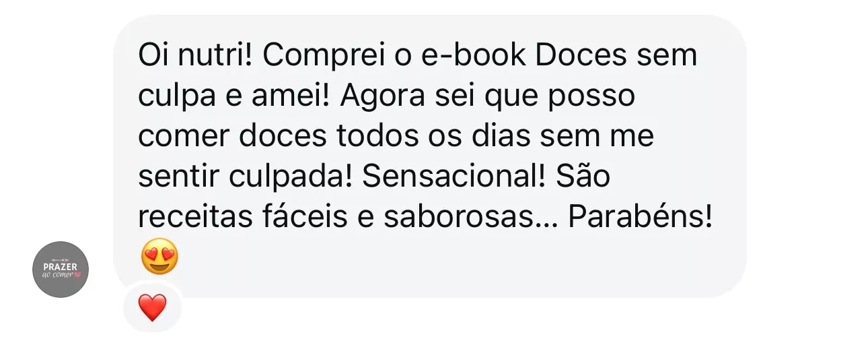Click the heart-eyes emoji in the message
The image size is (868, 345).
[160, 257]
